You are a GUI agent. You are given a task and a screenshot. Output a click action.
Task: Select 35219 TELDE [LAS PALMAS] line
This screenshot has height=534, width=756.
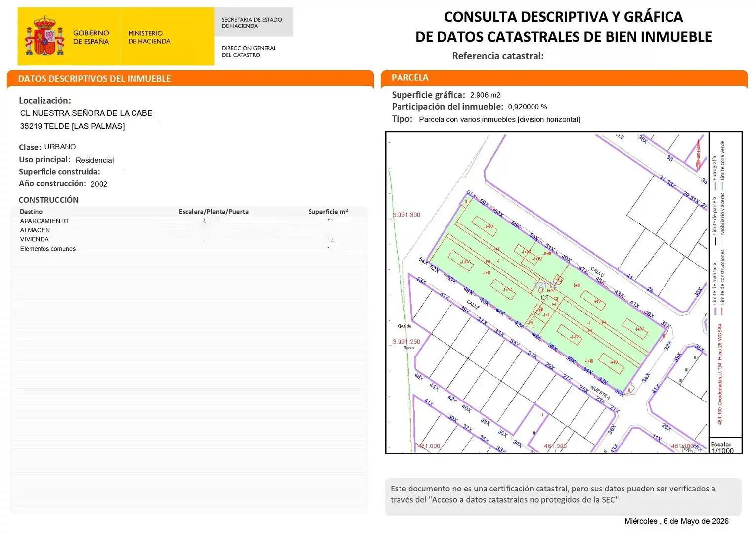tap(72, 126)
